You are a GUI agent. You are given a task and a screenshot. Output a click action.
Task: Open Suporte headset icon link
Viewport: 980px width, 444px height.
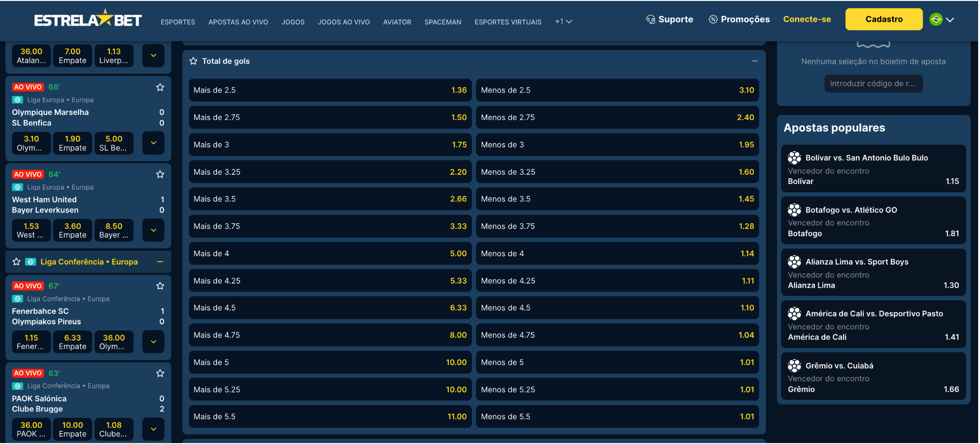[x=650, y=19]
